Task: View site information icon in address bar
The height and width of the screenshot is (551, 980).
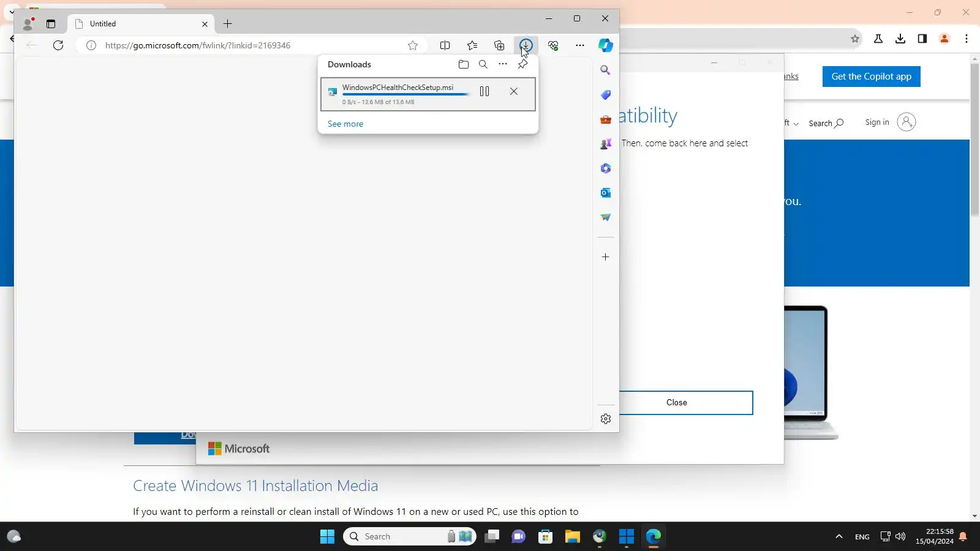Action: [91, 45]
